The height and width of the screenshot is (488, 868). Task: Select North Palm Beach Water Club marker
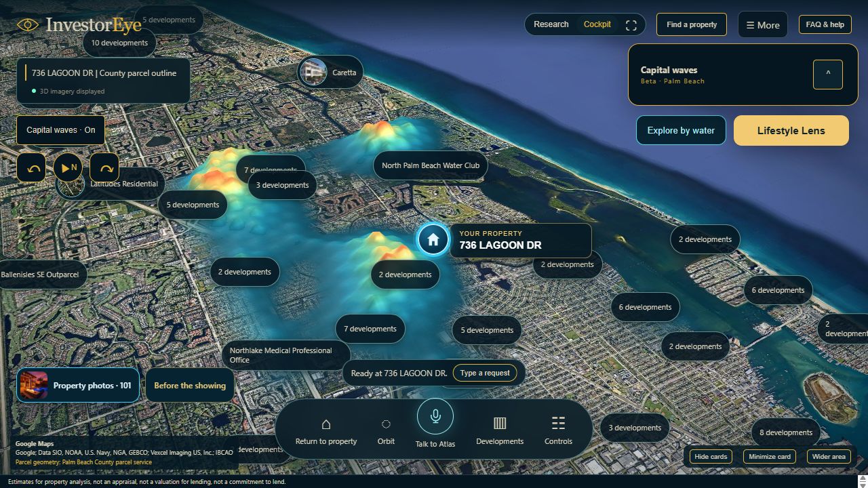tap(431, 165)
